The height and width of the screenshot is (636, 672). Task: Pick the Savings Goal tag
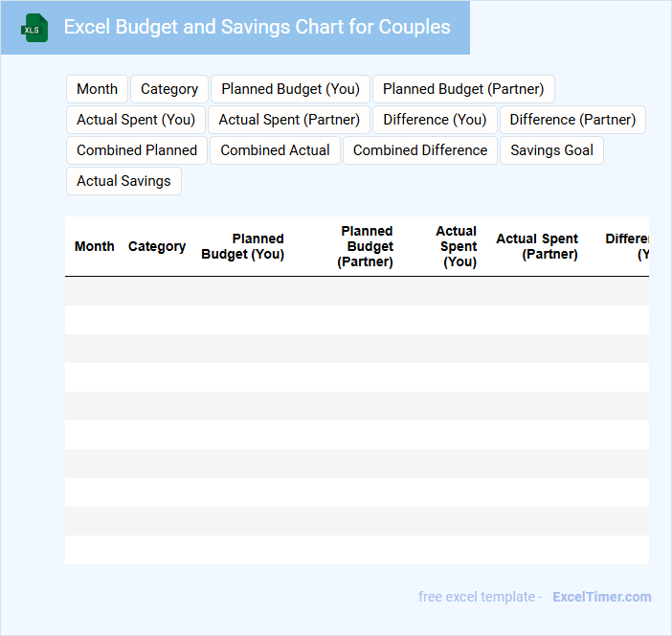(551, 150)
